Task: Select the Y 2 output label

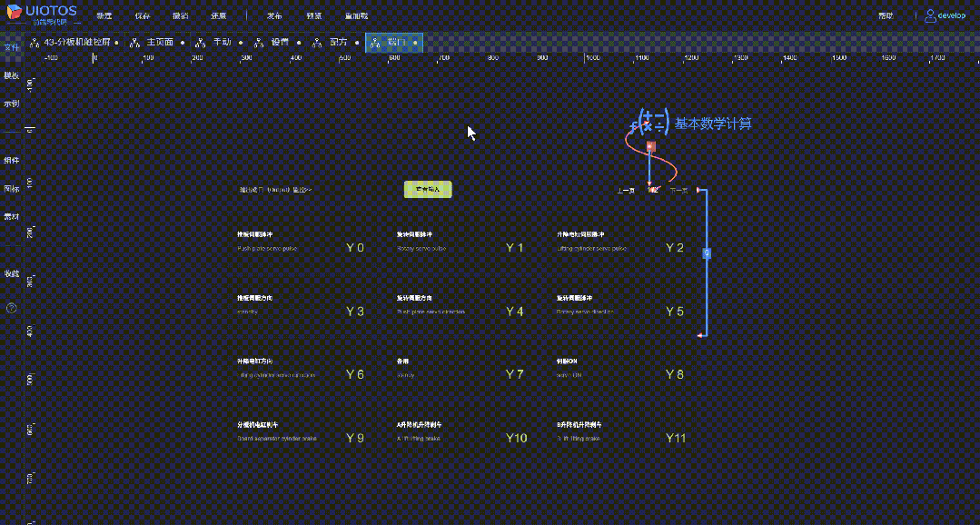Action: click(675, 248)
